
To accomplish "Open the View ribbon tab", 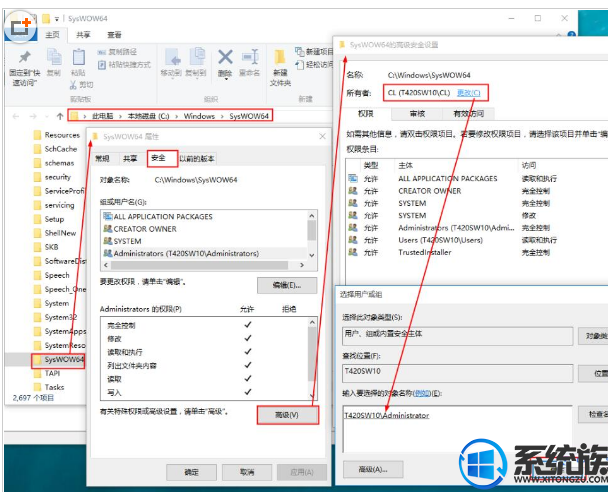I will point(114,35).
